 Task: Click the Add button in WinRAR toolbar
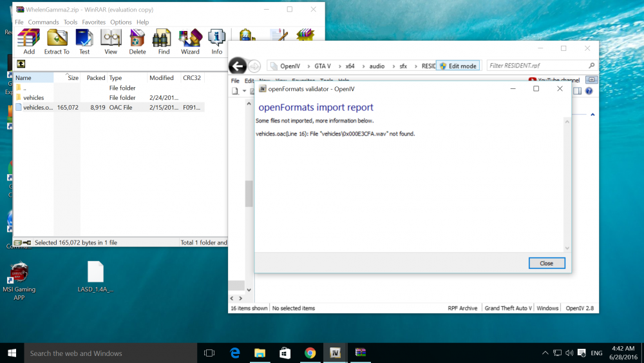[29, 41]
